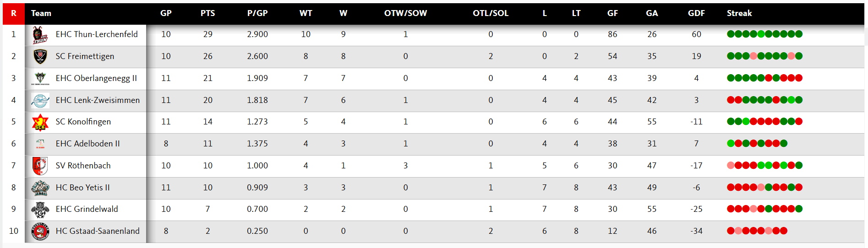Sort standings by GP column header
868x248 pixels.
point(166,13)
